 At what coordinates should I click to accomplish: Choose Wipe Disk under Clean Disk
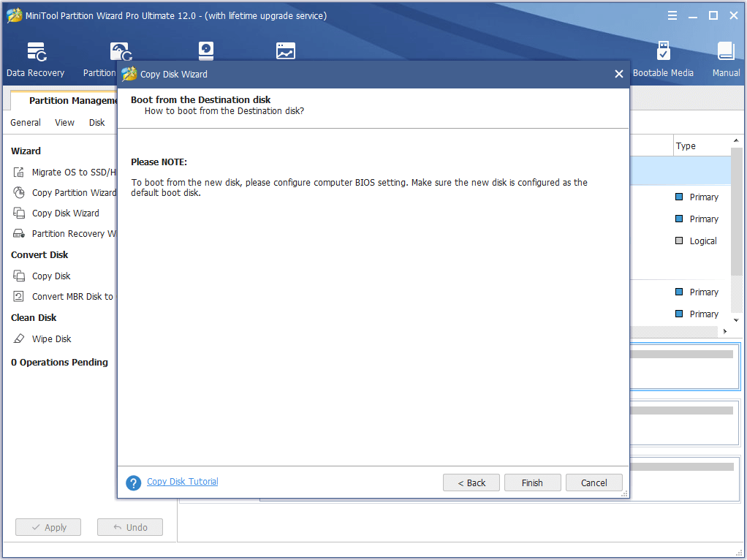click(51, 339)
